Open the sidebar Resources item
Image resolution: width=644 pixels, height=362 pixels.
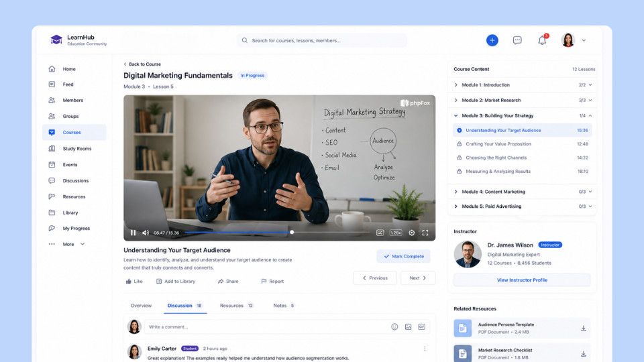74,196
